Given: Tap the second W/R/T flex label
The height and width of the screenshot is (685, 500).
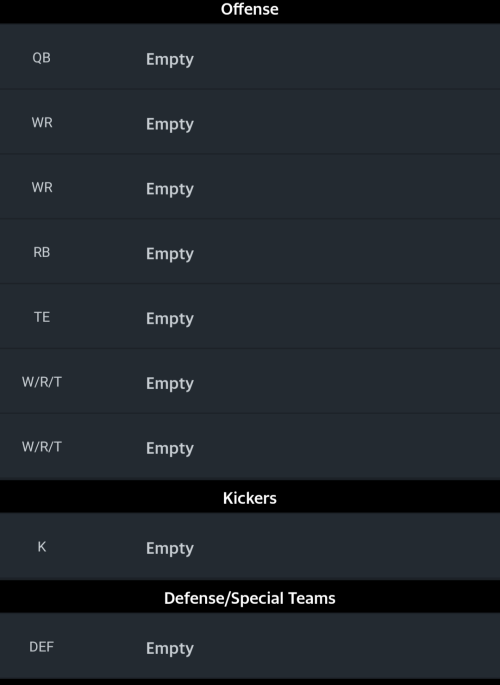Looking at the screenshot, I should coord(42,446).
